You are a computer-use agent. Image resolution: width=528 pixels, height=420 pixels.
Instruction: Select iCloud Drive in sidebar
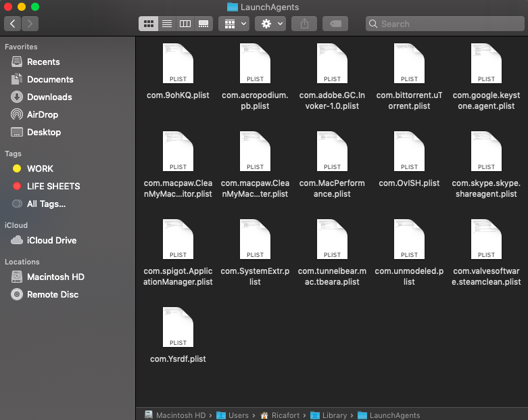(51, 240)
